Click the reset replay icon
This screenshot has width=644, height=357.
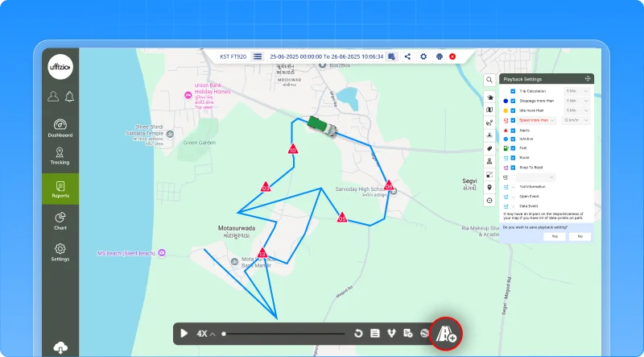[358, 334]
